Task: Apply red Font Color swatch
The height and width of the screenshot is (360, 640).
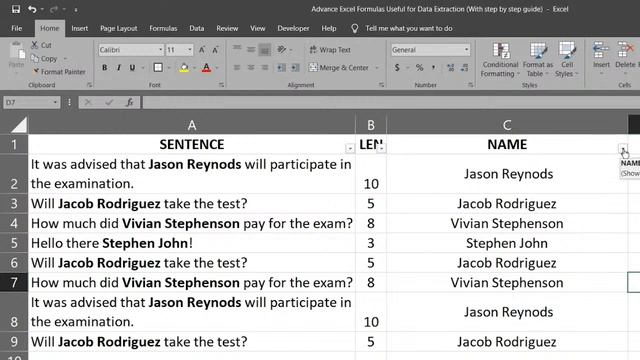Action: (x=207, y=67)
